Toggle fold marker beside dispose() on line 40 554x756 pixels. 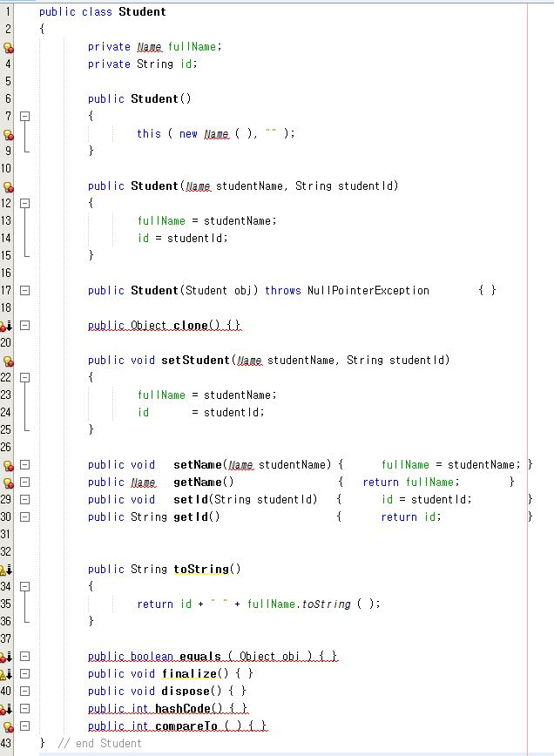tap(24, 691)
